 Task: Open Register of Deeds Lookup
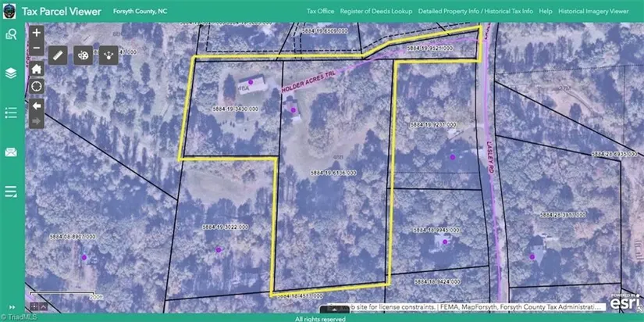point(375,12)
